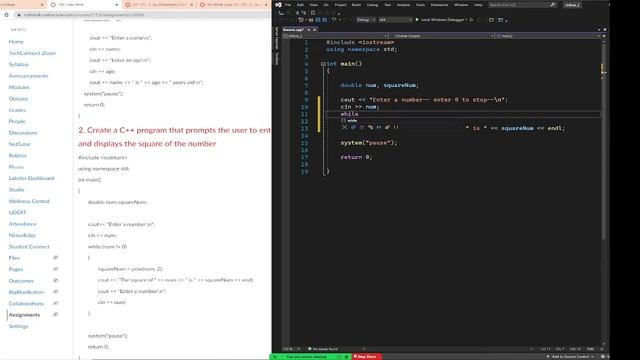Click the Server Explorer side tab

tap(276, 38)
